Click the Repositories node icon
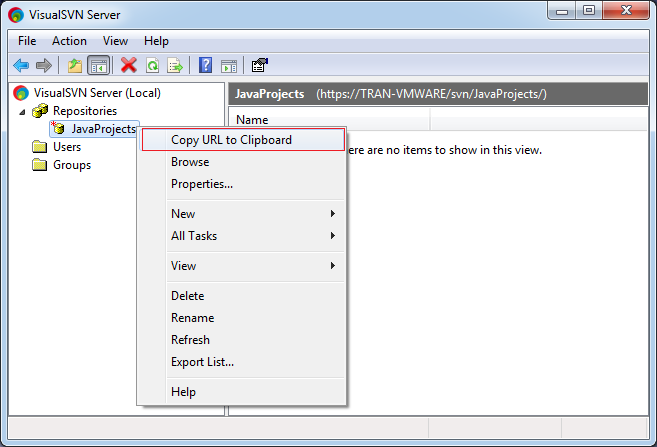 (x=40, y=111)
